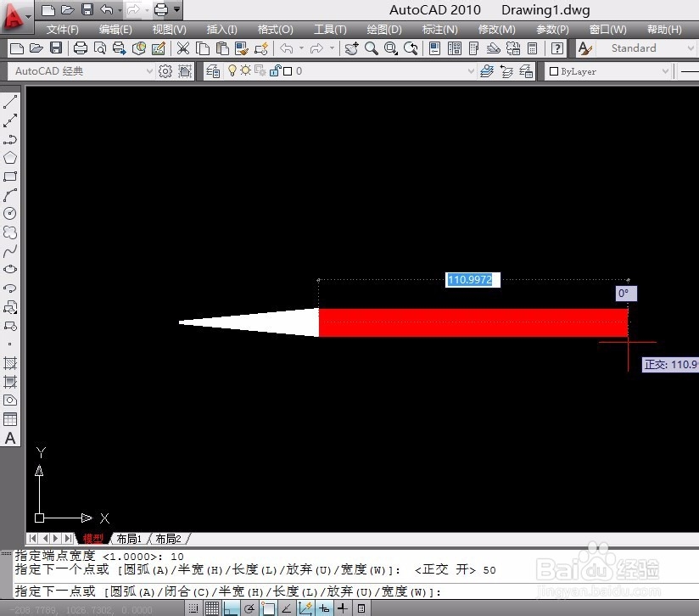Viewport: 699px width, 616px height.
Task: Select the Line tool in the draw toolbar
Action: [x=10, y=102]
